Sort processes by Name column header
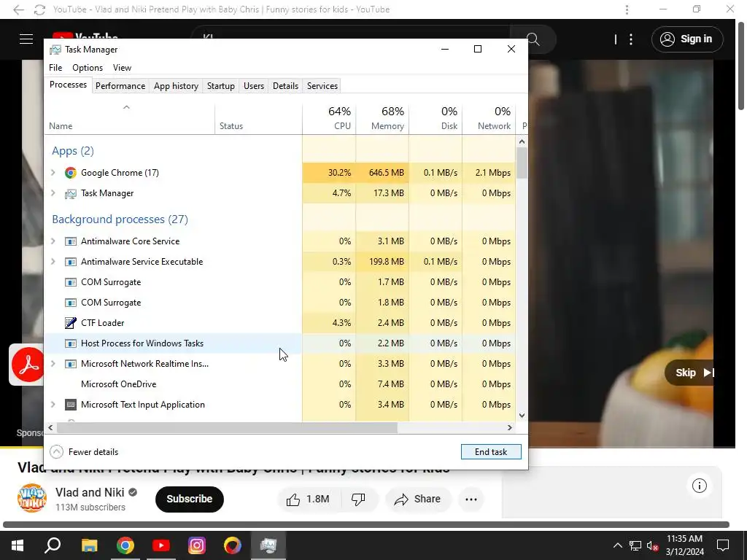This screenshot has height=560, width=747. [130, 118]
